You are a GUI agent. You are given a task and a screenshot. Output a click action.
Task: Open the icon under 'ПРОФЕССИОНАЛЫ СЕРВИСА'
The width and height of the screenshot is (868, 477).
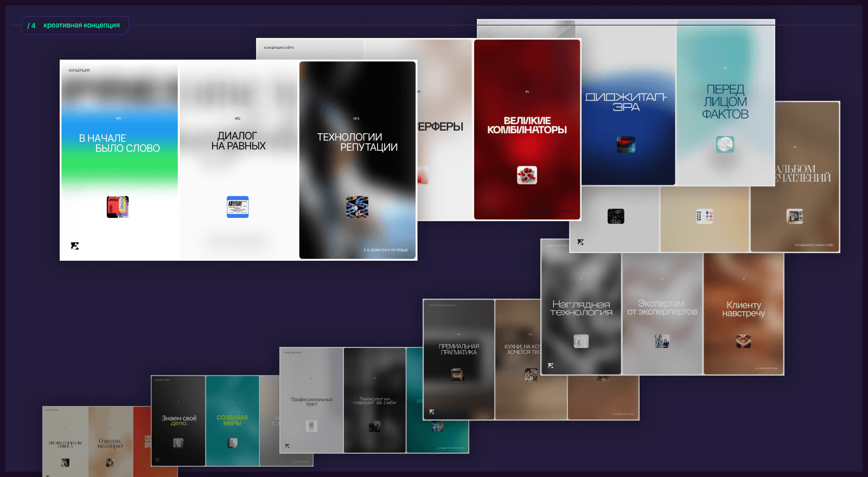[x=65, y=462]
